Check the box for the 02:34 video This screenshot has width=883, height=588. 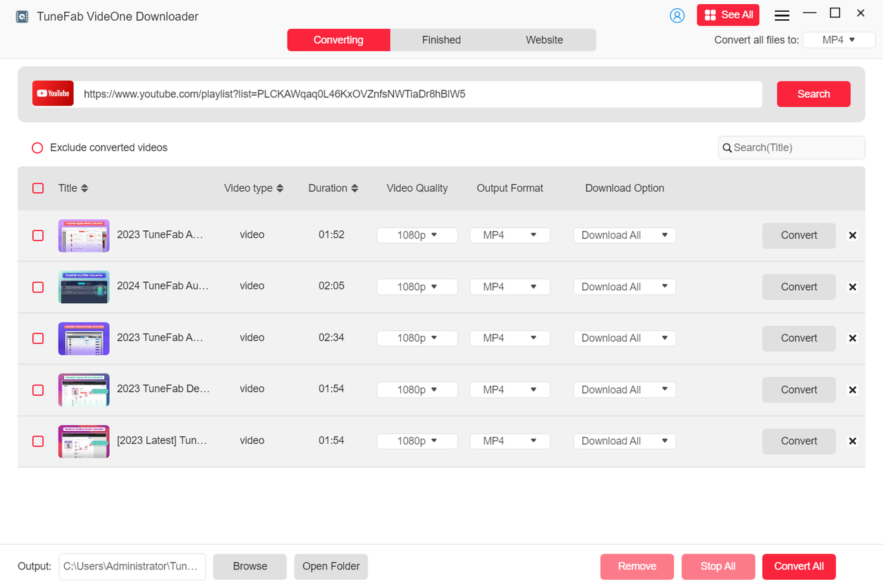pyautogui.click(x=38, y=338)
